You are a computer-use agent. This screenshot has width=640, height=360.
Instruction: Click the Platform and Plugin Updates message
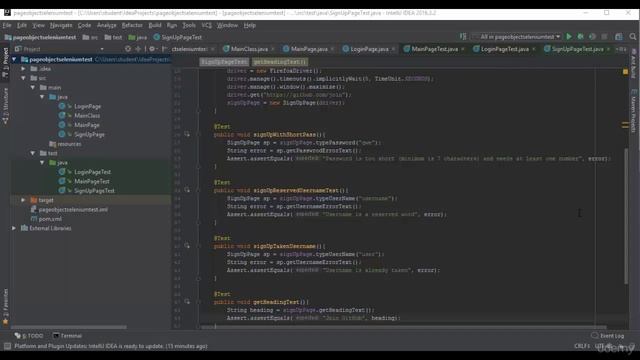click(111, 346)
